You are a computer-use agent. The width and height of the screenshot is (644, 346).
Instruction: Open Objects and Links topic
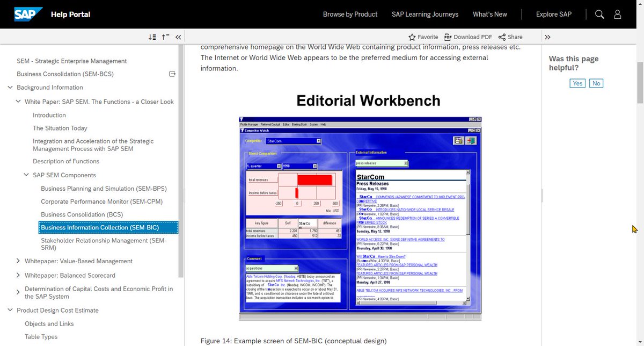tap(49, 324)
